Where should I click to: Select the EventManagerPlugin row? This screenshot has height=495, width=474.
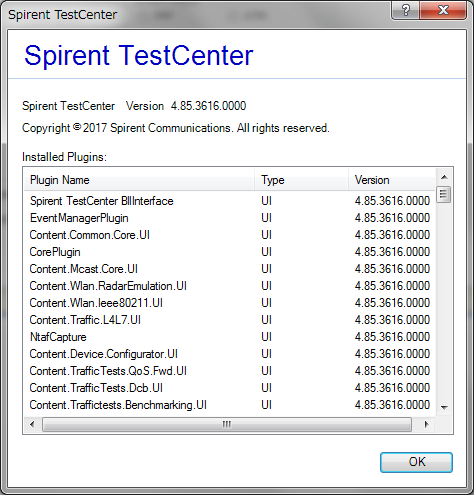pyautogui.click(x=230, y=218)
